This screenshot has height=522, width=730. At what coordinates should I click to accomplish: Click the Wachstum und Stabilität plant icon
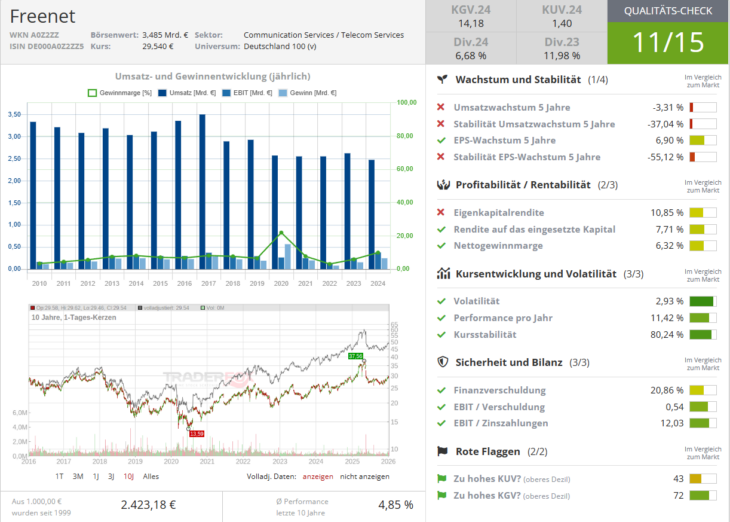441,79
